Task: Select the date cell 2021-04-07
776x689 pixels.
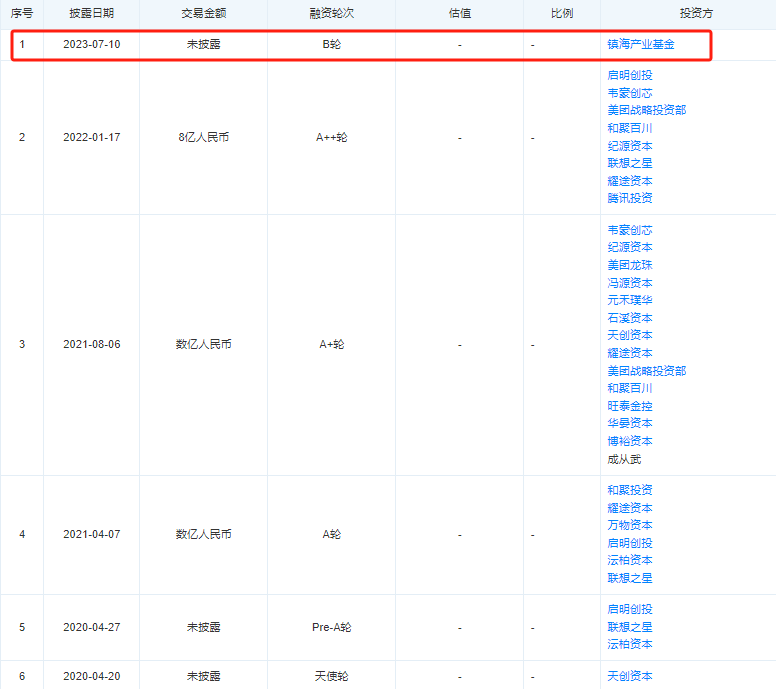Action: click(x=92, y=535)
